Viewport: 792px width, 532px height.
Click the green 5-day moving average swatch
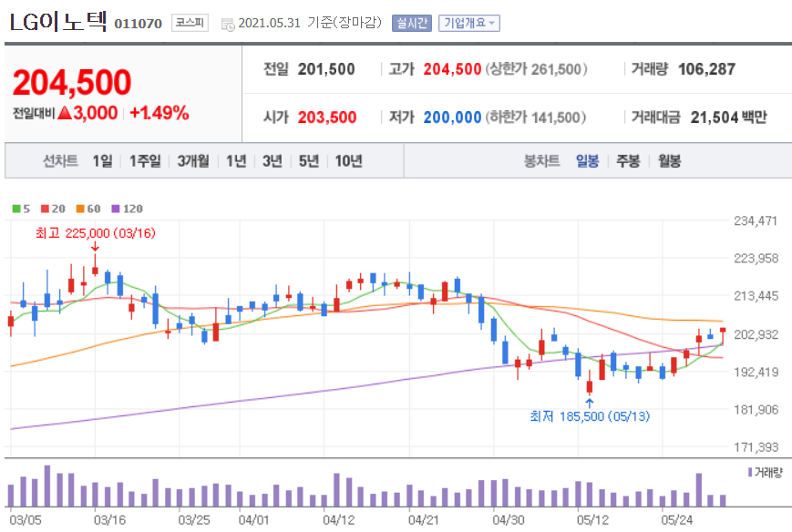click(x=16, y=209)
